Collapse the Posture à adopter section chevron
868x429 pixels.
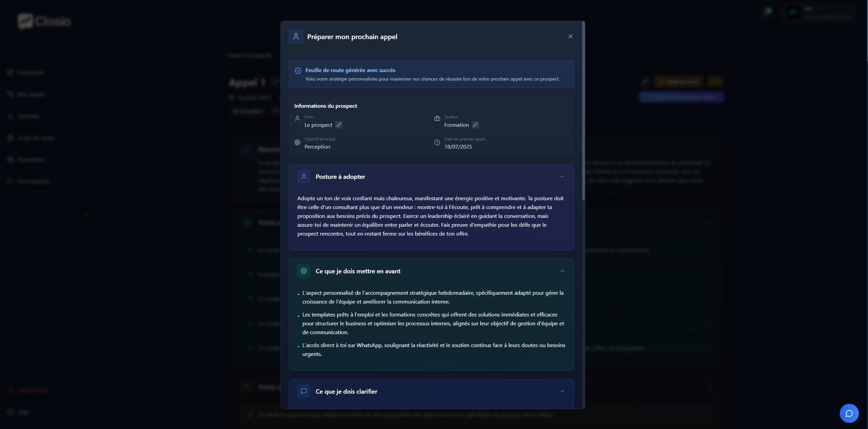[x=562, y=176]
